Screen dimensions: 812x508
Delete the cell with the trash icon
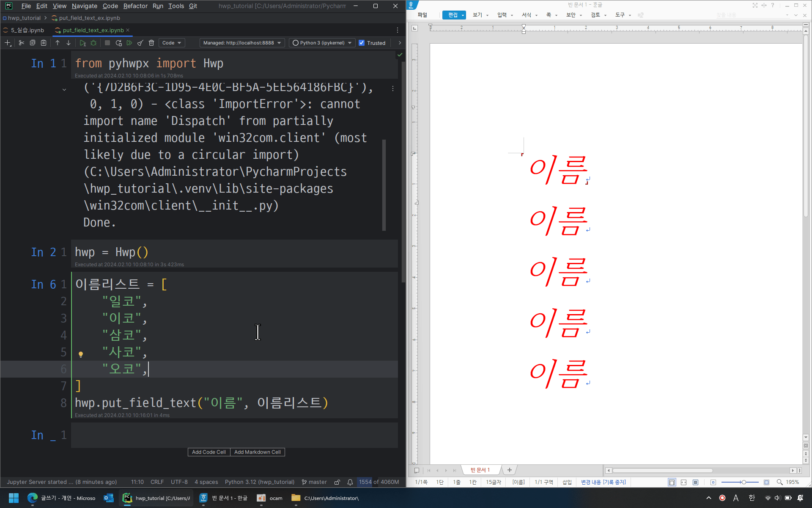point(151,43)
